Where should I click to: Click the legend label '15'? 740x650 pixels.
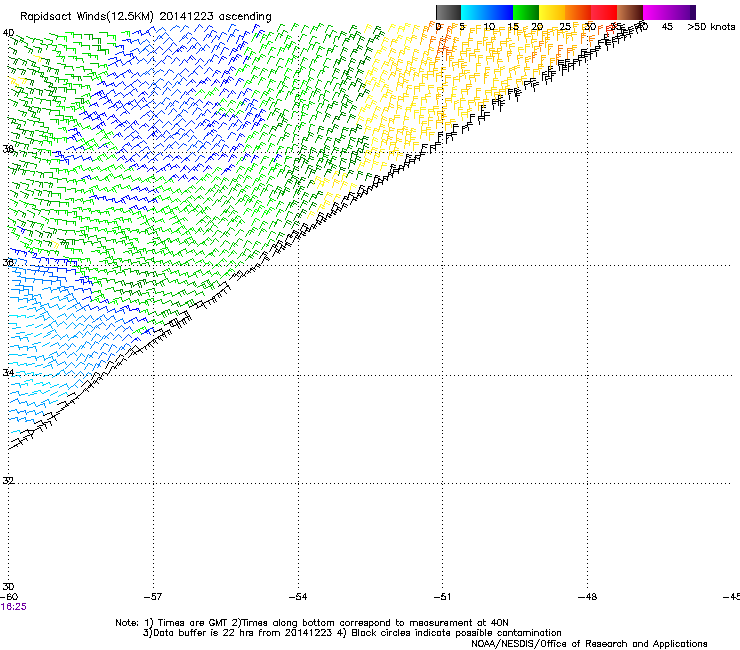click(x=513, y=27)
